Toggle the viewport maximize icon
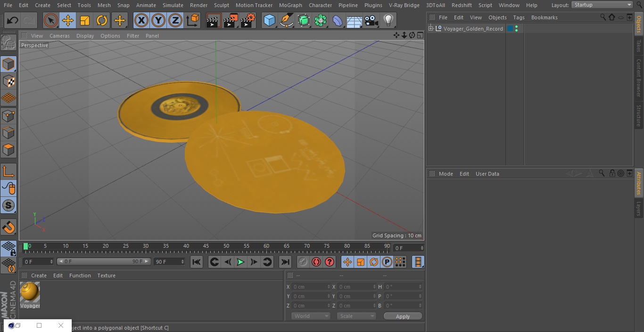Screen dimensions: 644x332 420,35
